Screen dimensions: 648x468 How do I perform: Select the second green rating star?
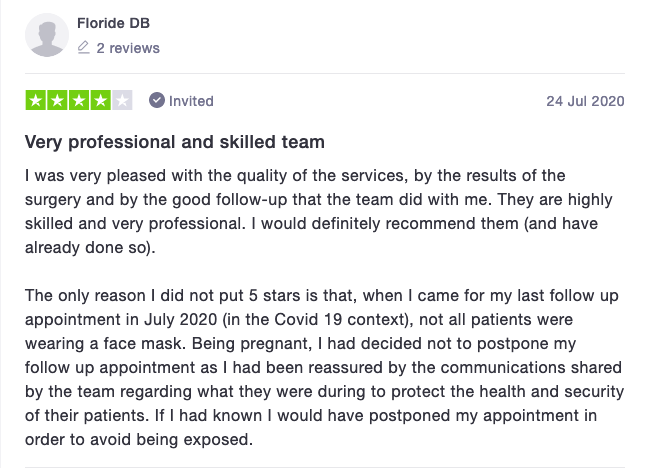pos(57,100)
